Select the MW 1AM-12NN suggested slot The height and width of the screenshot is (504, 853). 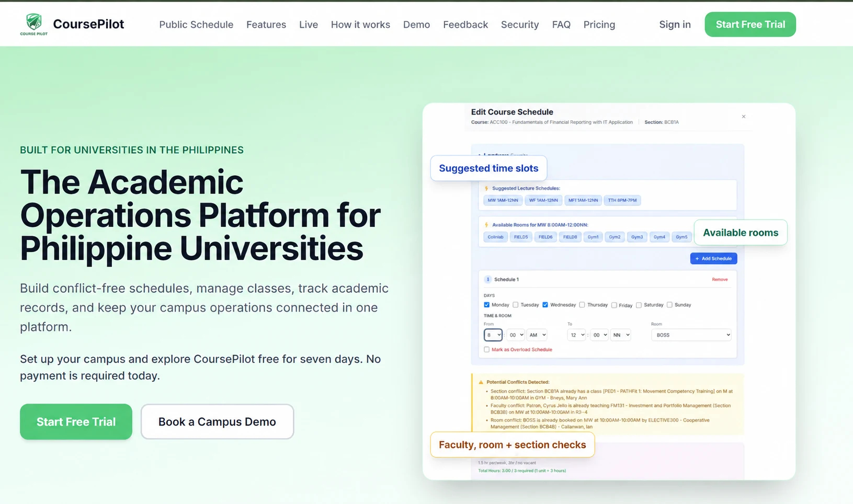coord(503,200)
